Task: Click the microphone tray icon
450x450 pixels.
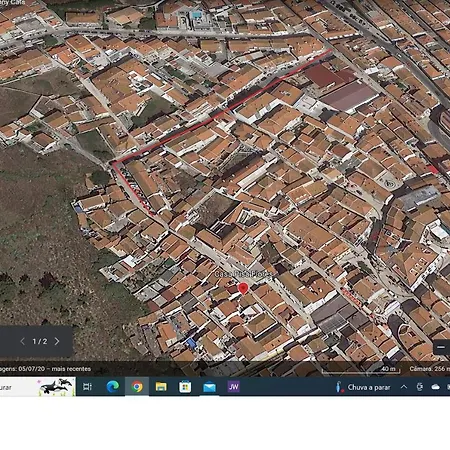Action: coord(420,387)
